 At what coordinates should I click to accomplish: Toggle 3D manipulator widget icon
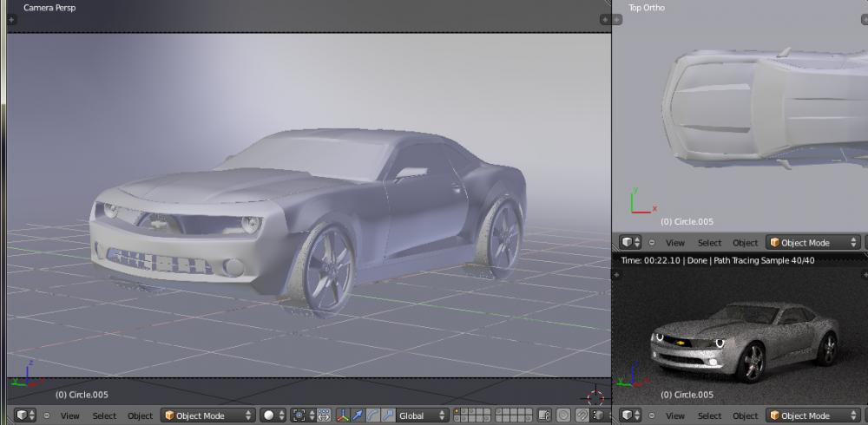point(344,415)
